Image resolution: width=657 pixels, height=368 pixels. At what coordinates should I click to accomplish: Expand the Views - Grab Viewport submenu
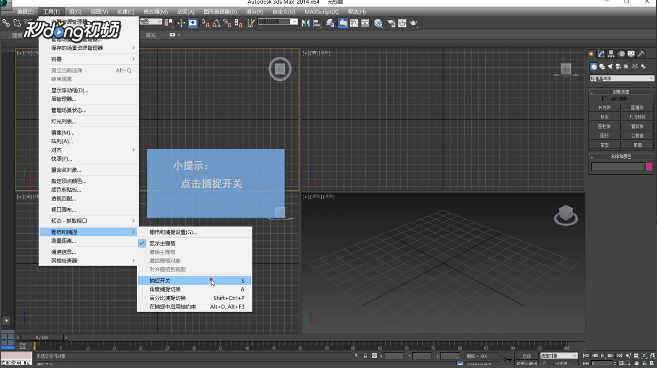tap(88, 220)
